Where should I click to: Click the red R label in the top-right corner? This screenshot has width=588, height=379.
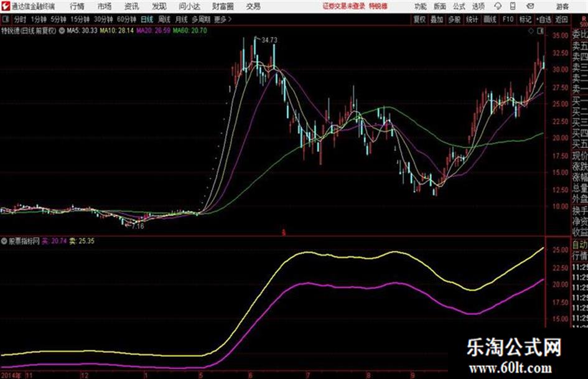(x=584, y=18)
